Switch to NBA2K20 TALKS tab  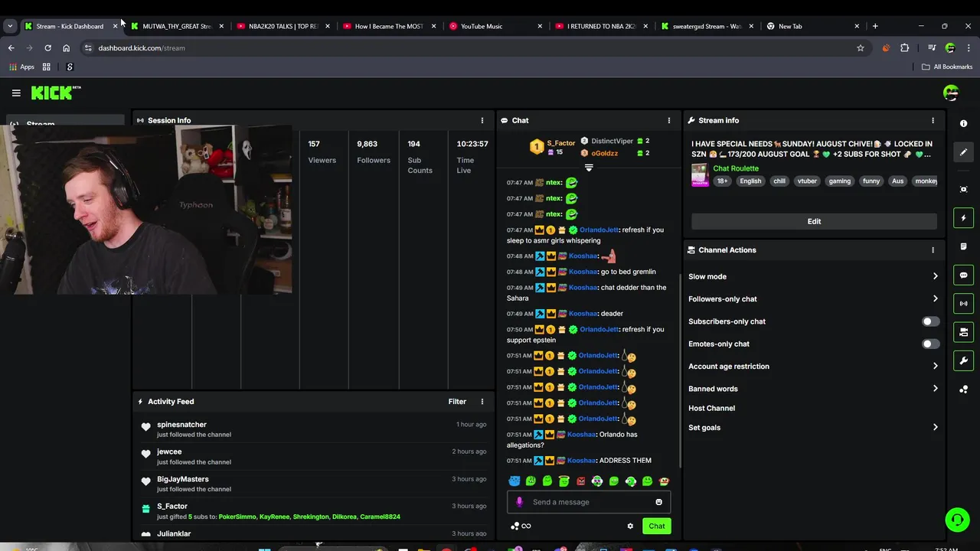point(283,26)
